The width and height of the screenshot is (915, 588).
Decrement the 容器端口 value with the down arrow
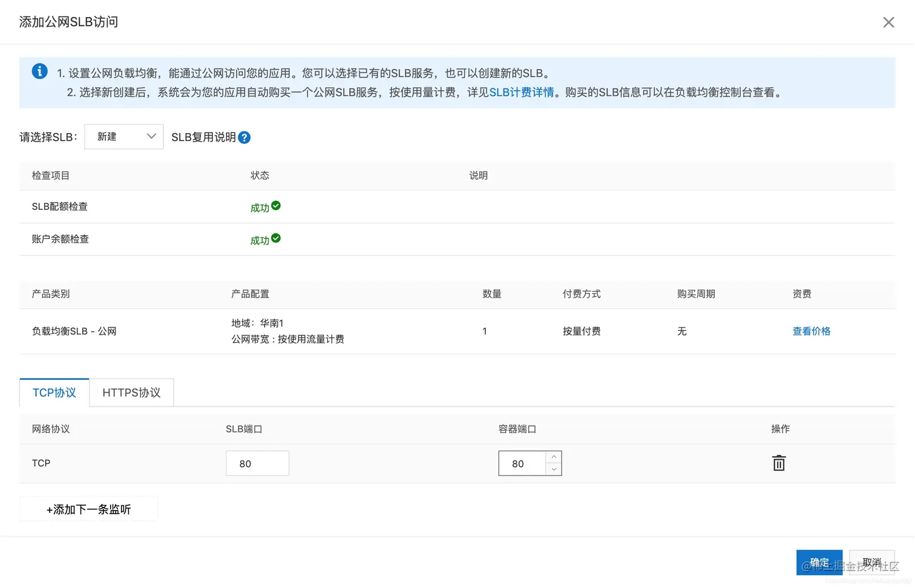pyautogui.click(x=553, y=469)
